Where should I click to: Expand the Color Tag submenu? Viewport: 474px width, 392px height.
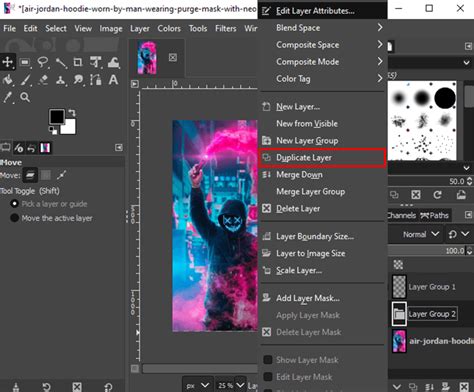click(322, 79)
